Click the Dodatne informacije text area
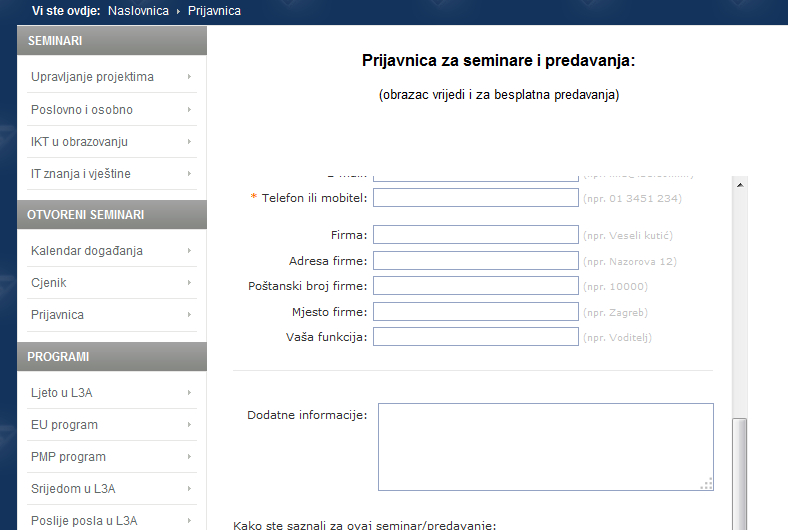This screenshot has width=788, height=530. [x=545, y=446]
